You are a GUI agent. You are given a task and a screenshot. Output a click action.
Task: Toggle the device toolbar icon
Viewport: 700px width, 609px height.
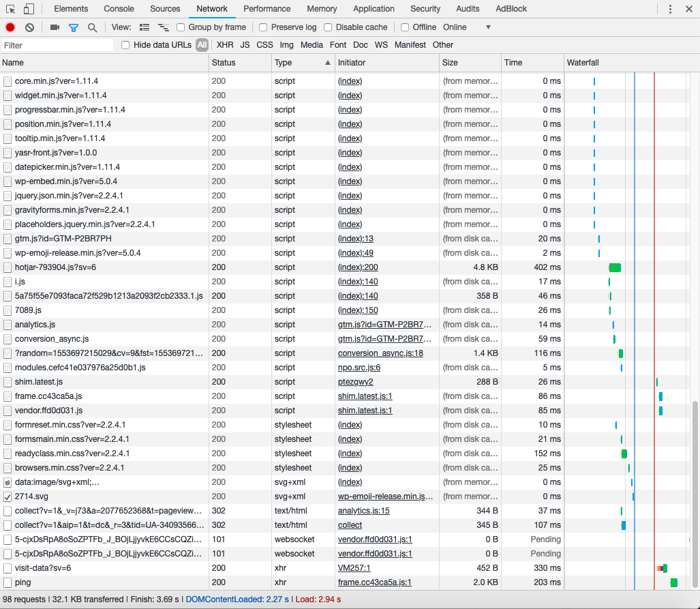(x=29, y=9)
